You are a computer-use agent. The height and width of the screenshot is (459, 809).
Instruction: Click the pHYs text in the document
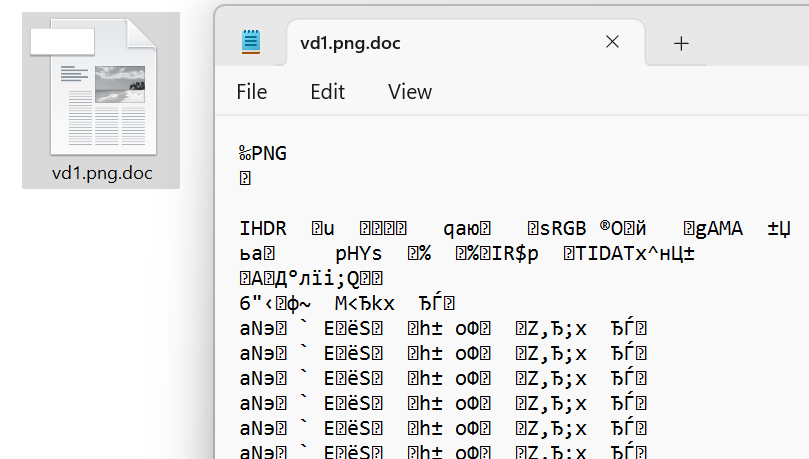click(359, 254)
